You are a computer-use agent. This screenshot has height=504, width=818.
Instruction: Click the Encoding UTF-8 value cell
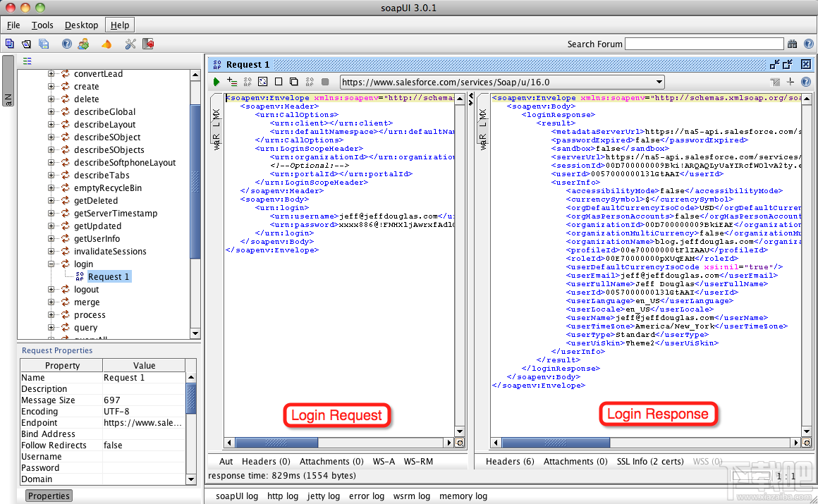[x=144, y=411]
